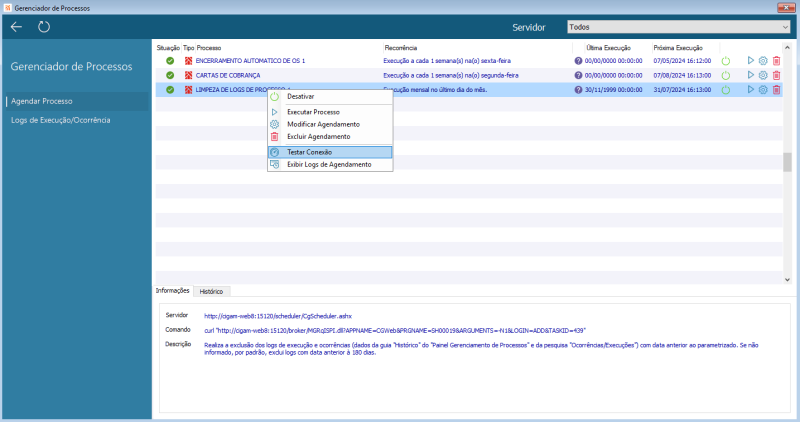Image resolution: width=800 pixels, height=422 pixels.
Task: Click next execution 31/07/2024 16:13:00
Action: 682,90
